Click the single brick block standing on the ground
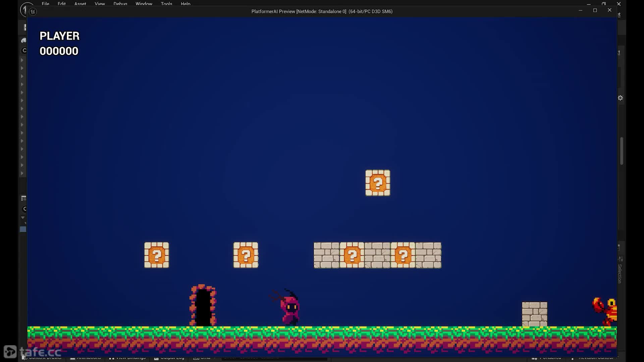Viewport: 644px width, 362px height. (x=535, y=314)
